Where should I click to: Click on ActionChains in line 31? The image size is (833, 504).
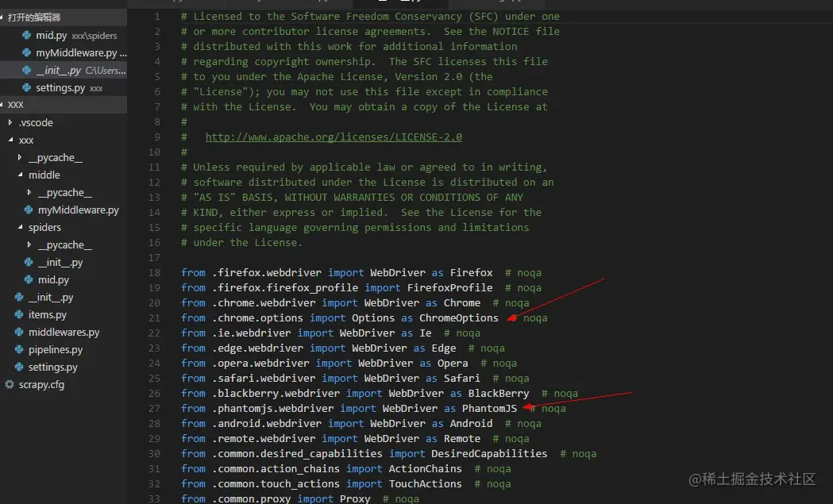click(x=425, y=469)
